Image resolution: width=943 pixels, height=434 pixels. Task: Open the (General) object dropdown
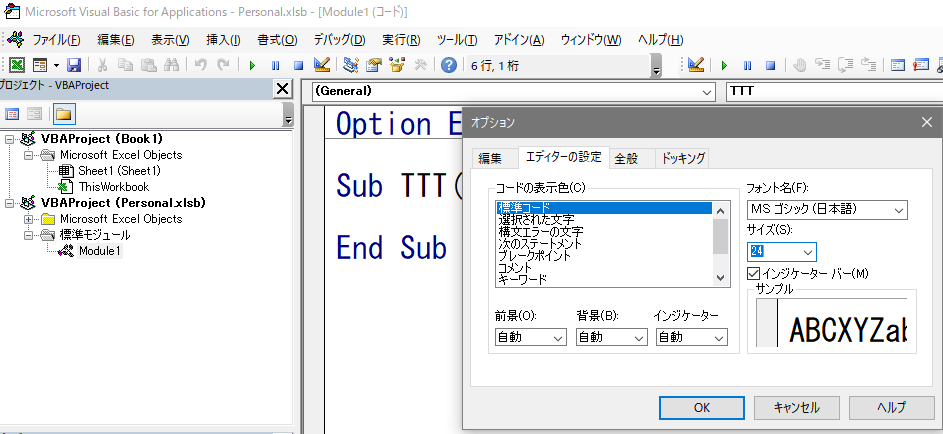click(x=707, y=92)
